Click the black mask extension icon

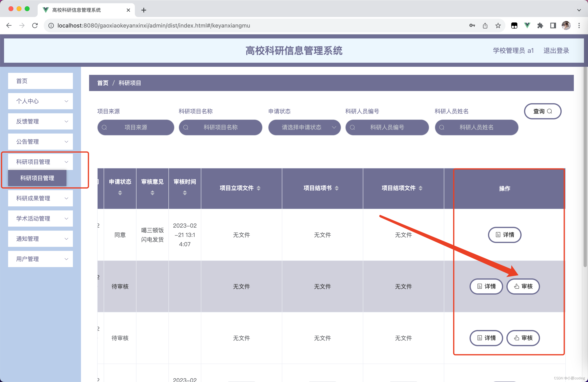coord(514,25)
